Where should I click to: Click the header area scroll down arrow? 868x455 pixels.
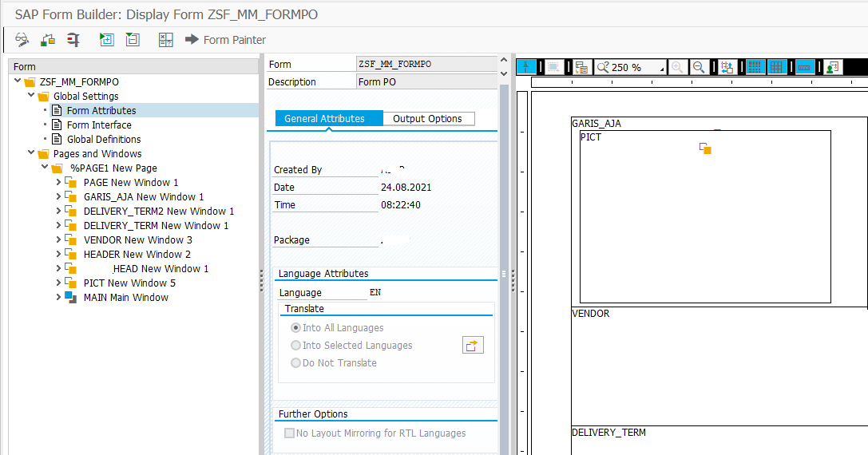coord(504,73)
